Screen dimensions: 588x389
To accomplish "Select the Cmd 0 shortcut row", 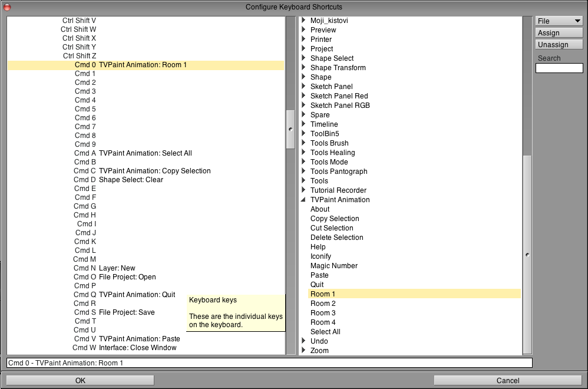I will [146, 65].
